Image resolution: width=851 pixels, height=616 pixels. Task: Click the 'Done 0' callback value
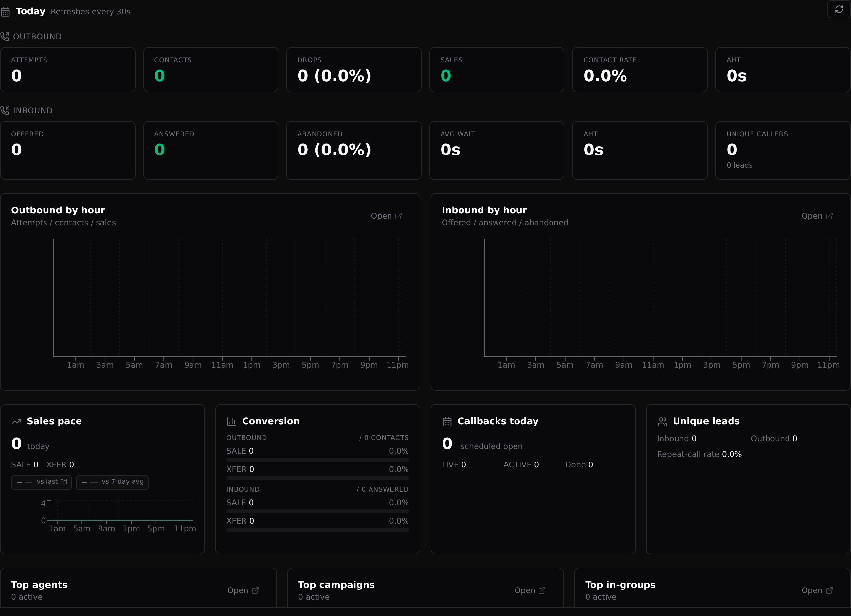click(x=579, y=465)
